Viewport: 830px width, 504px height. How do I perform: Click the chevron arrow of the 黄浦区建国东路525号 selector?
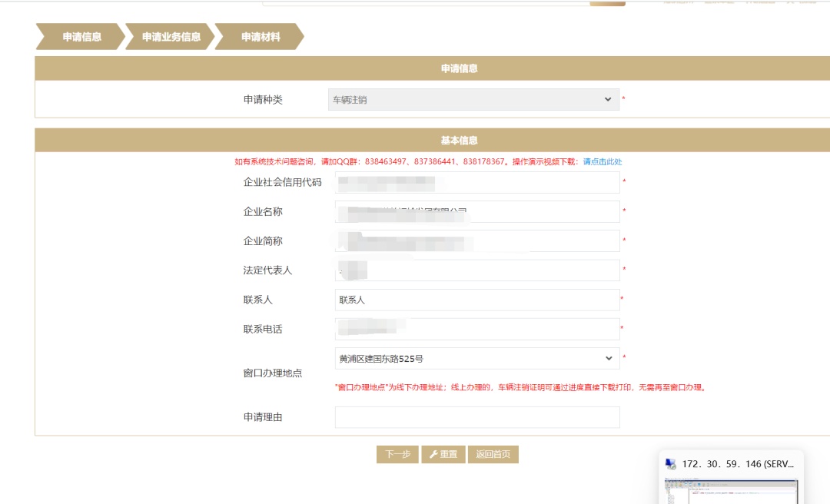[x=609, y=359]
